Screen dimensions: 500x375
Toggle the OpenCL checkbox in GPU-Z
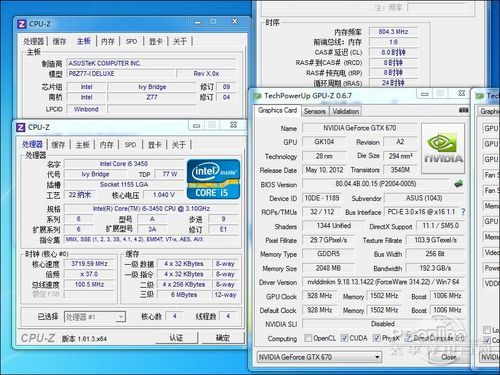pyautogui.click(x=308, y=338)
